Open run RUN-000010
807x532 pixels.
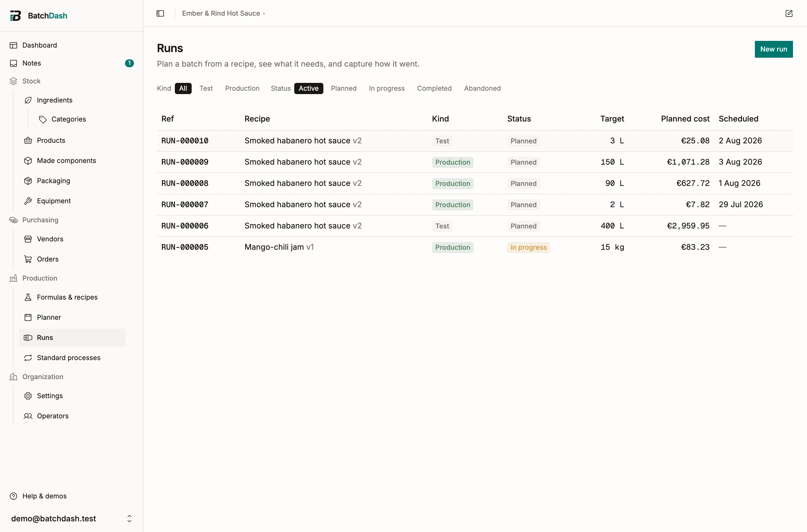point(185,141)
